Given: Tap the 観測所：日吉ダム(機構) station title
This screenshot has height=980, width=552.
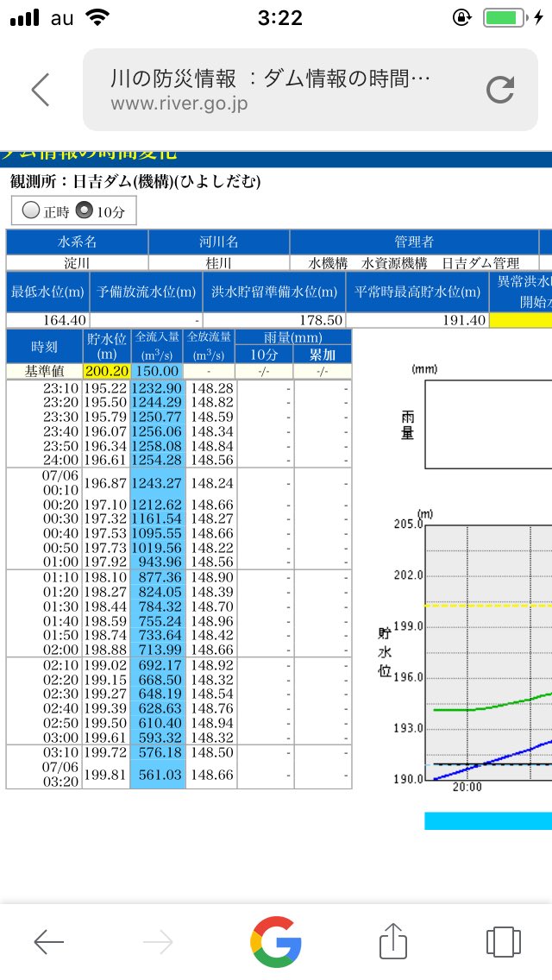Looking at the screenshot, I should tap(135, 182).
